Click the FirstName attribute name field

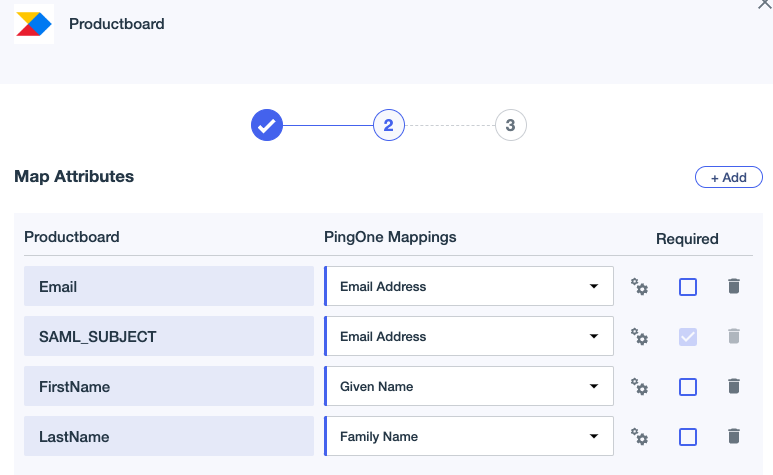(x=169, y=386)
